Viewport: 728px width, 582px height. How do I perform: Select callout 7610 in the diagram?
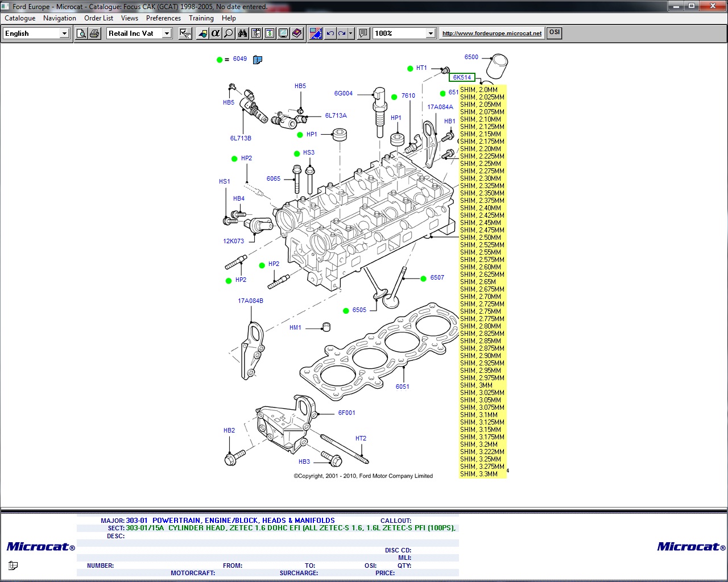[408, 96]
